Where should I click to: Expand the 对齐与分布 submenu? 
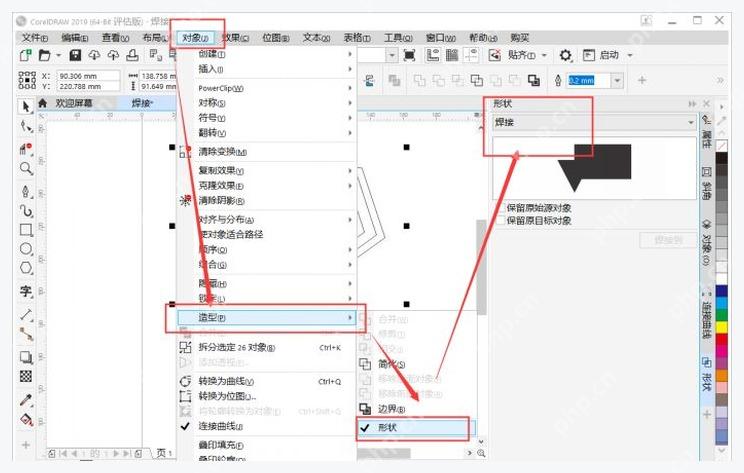point(266,220)
